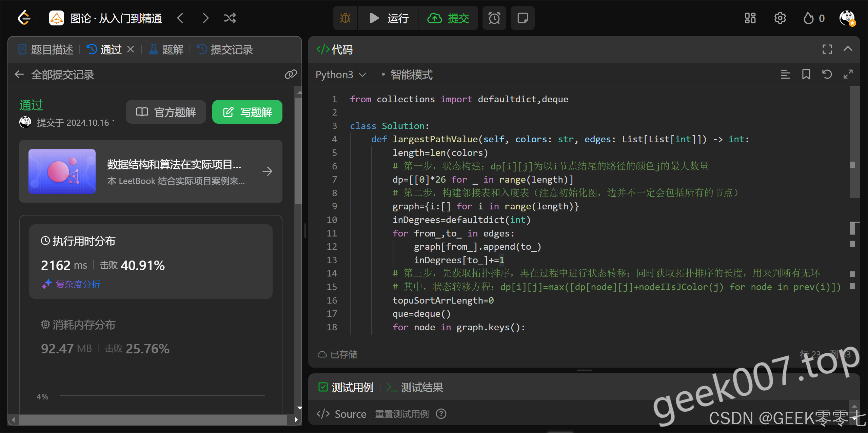Reset code with the undo arrow icon

click(827, 74)
